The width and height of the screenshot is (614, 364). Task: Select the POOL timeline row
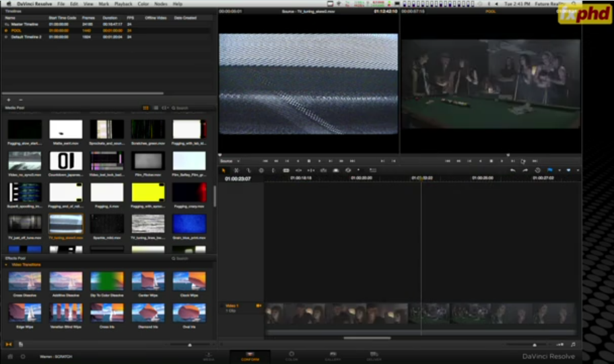[106, 30]
